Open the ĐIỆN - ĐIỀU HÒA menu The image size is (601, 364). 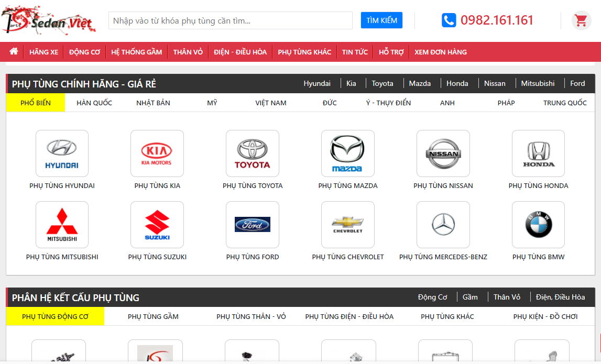point(241,52)
